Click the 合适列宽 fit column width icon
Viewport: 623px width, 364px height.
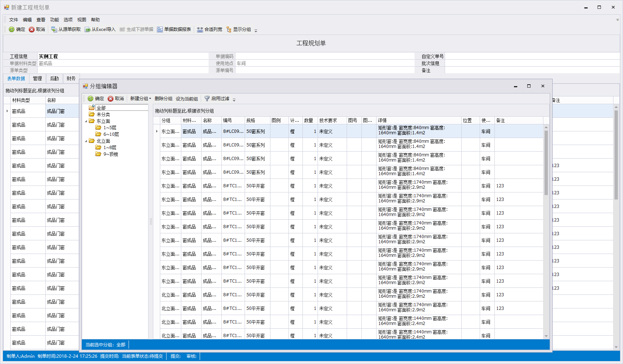point(200,29)
